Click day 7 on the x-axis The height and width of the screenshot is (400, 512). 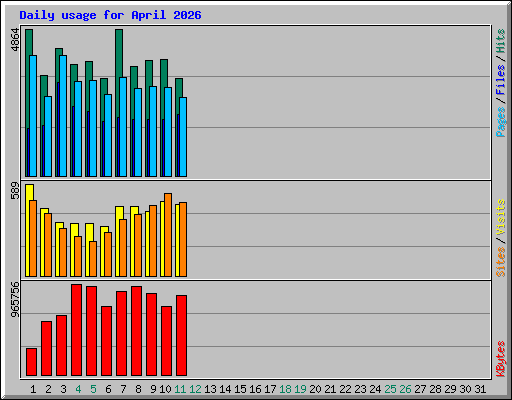[123, 389]
